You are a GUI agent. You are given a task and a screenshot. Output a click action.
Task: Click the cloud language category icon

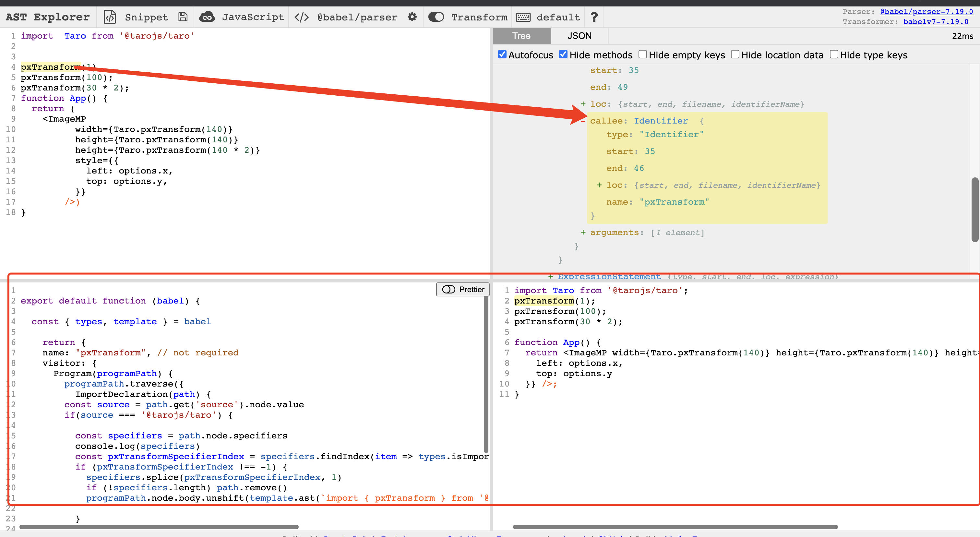(207, 17)
